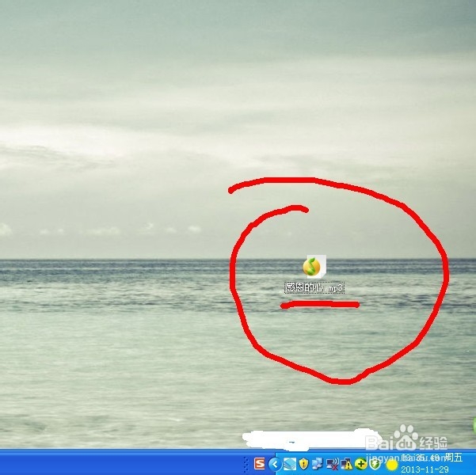The image size is (476, 475).
Task: Open the Sogou input method S icon
Action: [x=259, y=464]
